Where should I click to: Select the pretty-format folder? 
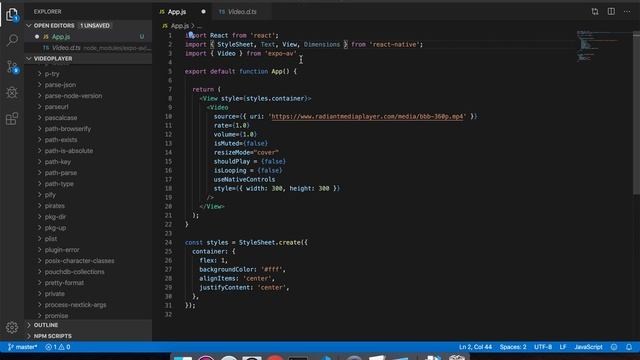88,283
